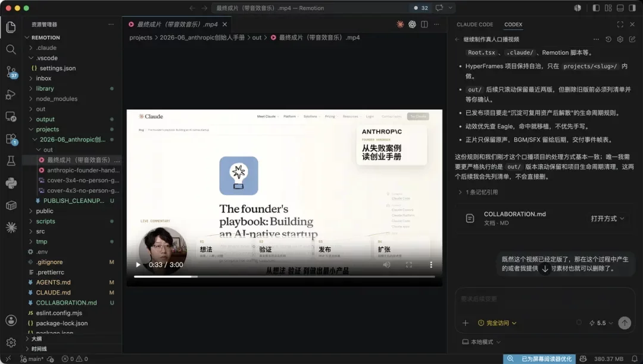Viewport: 643px width, 364px height.
Task: Open video player more options menu
Action: click(431, 265)
